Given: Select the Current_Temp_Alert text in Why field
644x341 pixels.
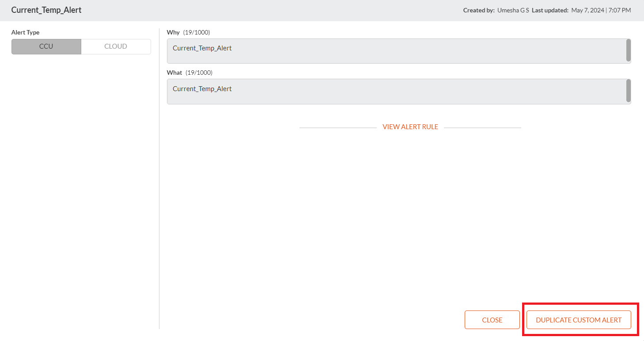Looking at the screenshot, I should pos(202,48).
